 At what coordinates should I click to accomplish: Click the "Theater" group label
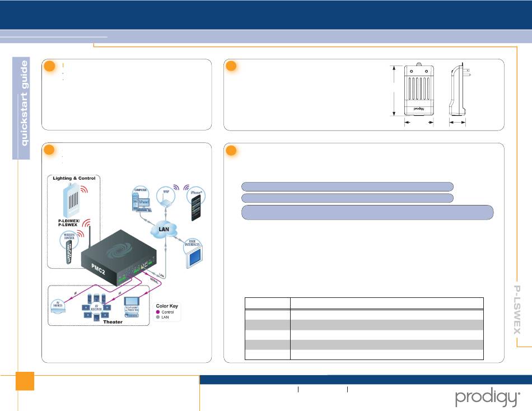point(113,322)
